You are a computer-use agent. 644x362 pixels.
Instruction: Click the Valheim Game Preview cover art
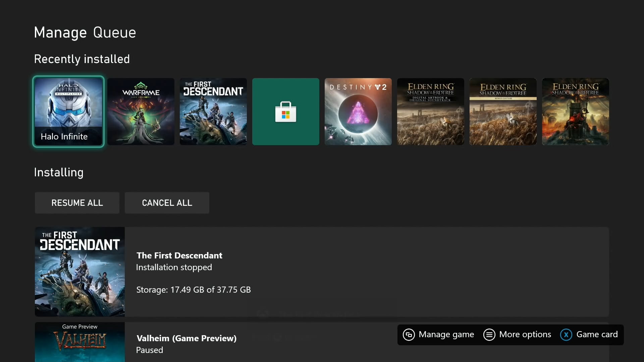click(80, 342)
